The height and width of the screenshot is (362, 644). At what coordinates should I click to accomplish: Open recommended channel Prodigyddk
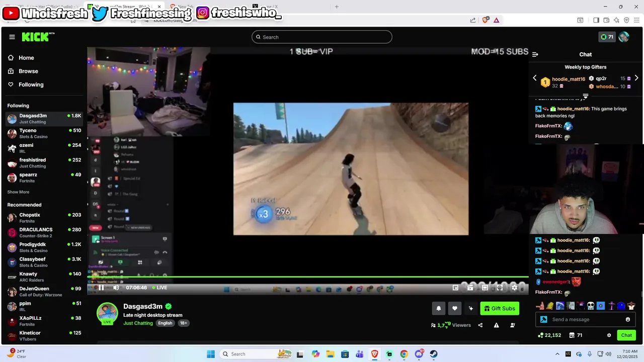point(44,247)
